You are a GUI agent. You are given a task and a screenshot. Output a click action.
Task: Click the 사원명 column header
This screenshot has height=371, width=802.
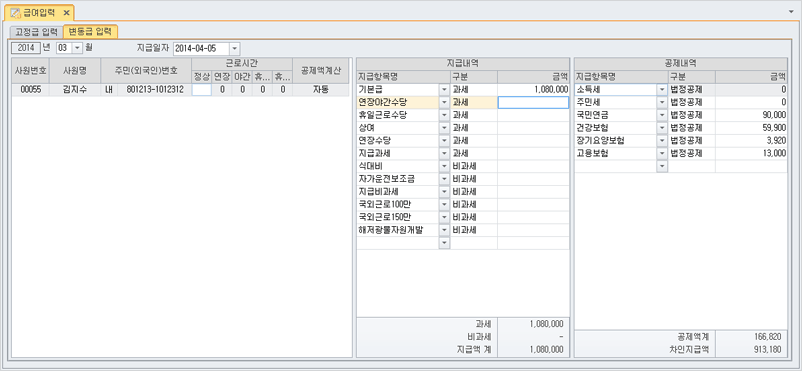coord(75,71)
